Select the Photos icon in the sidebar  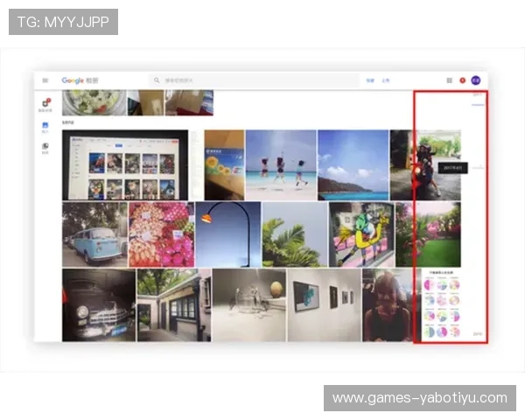point(45,127)
